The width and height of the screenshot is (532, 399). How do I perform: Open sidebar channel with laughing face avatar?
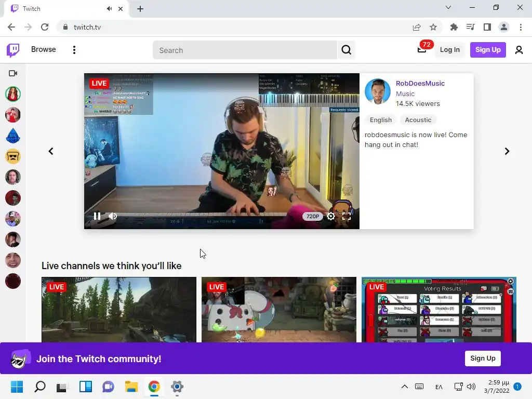point(13,261)
